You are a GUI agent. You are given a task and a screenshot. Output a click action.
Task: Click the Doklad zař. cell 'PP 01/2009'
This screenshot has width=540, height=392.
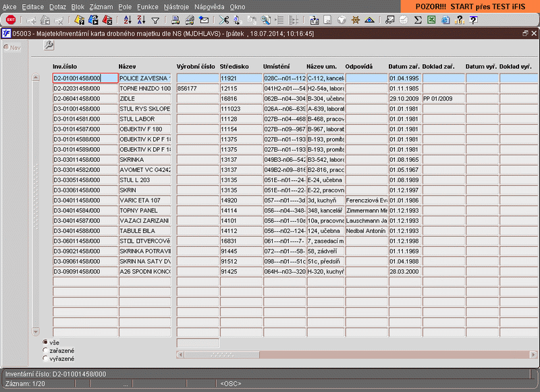click(x=443, y=99)
